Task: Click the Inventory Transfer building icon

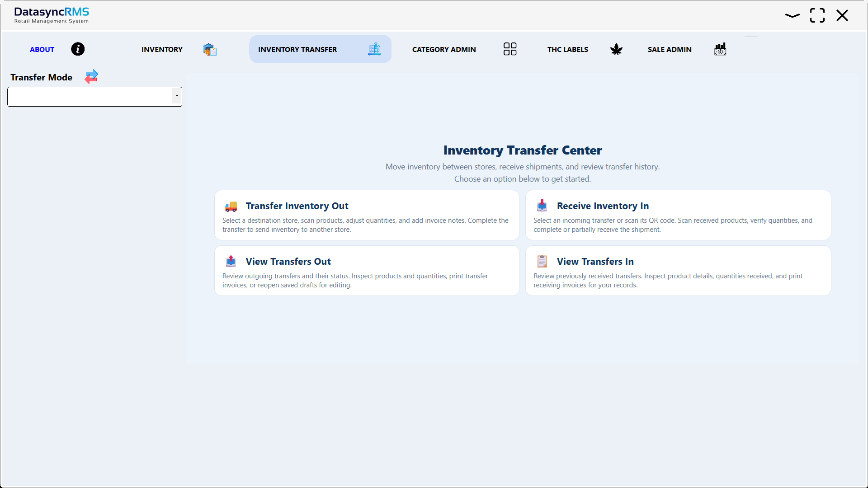Action: (x=374, y=49)
